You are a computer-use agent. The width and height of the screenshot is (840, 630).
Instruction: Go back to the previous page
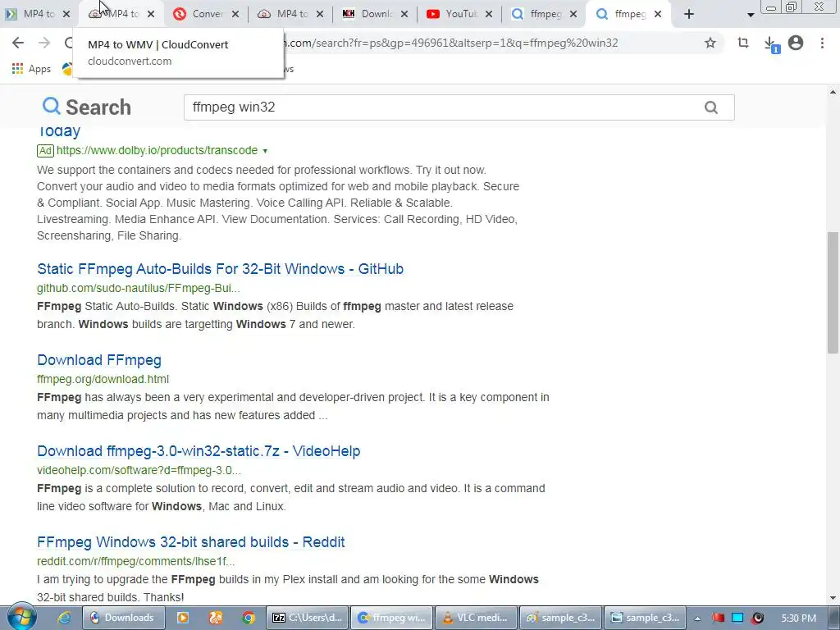(x=18, y=43)
